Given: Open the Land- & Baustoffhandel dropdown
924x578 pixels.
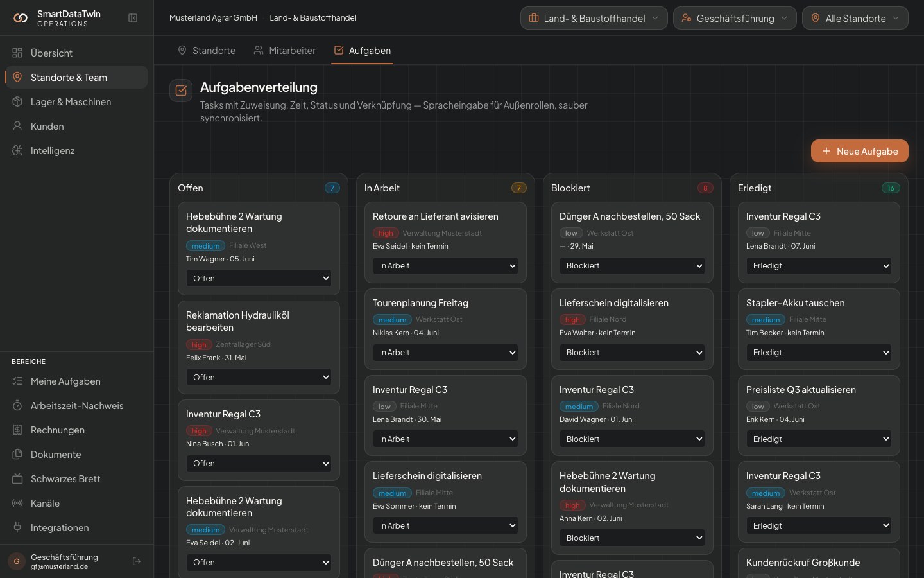Looking at the screenshot, I should pyautogui.click(x=594, y=18).
